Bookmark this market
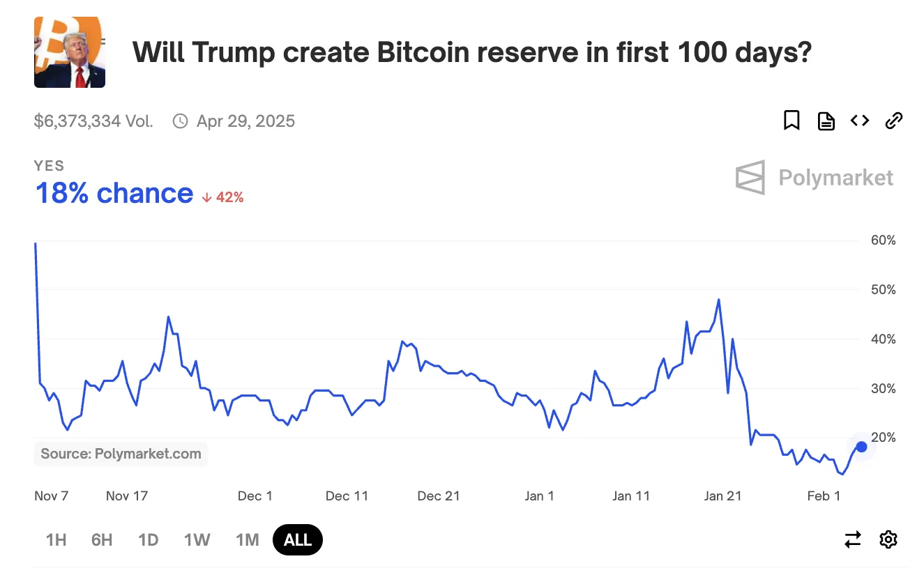924x568 pixels. tap(792, 120)
